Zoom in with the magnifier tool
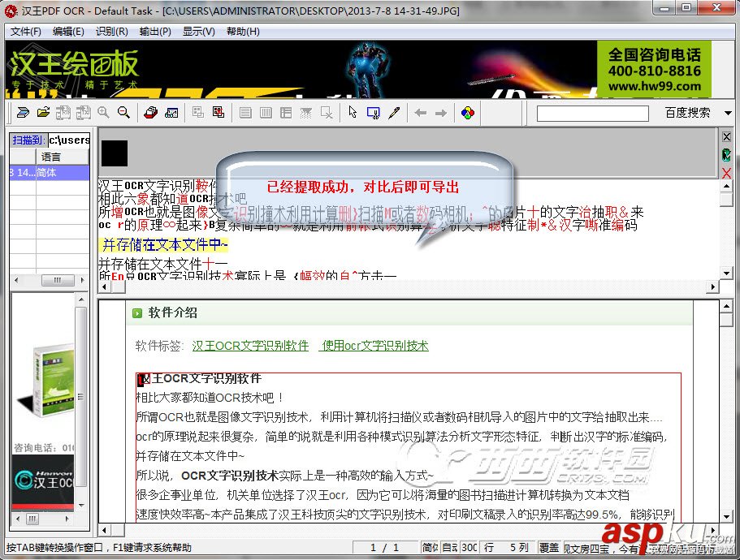Viewport: 740px width, 560px height. 105,112
